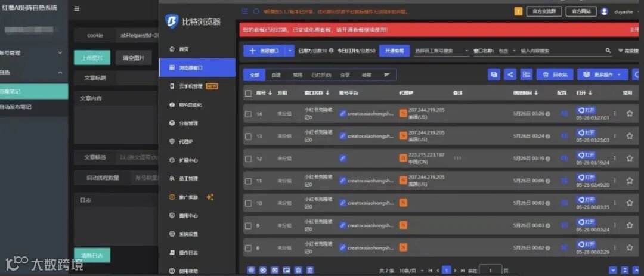Check the checkbox for row 9

click(248, 225)
